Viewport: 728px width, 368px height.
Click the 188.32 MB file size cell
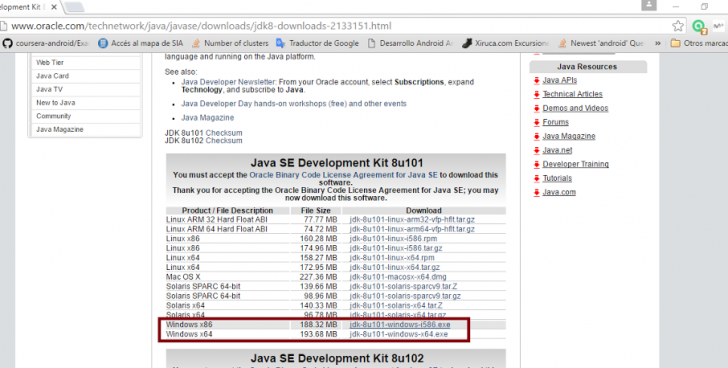click(x=318, y=324)
